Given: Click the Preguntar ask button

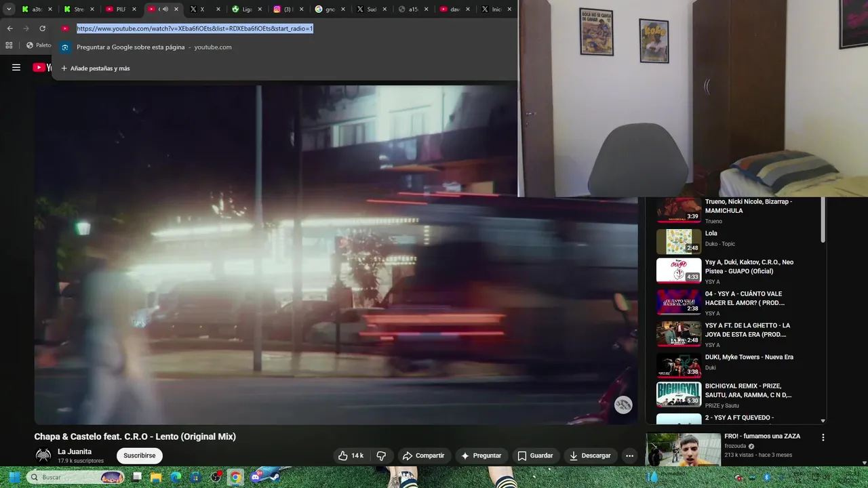Looking at the screenshot, I should click(x=481, y=455).
